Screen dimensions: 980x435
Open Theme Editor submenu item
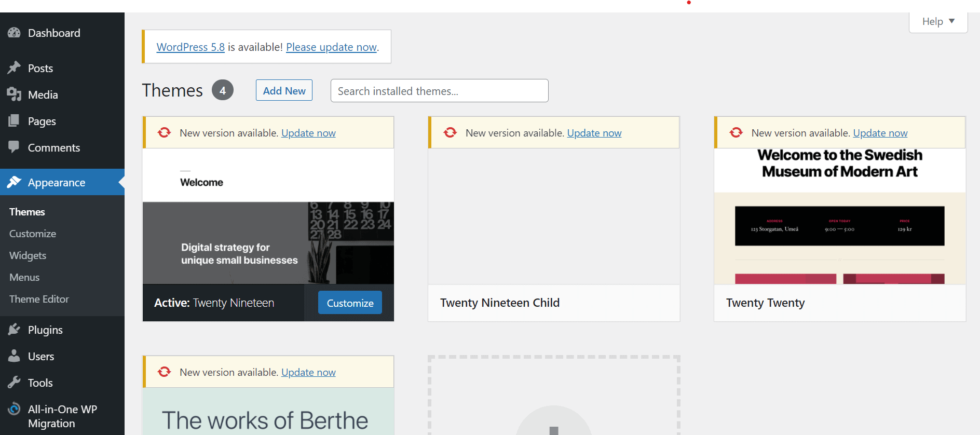click(39, 299)
